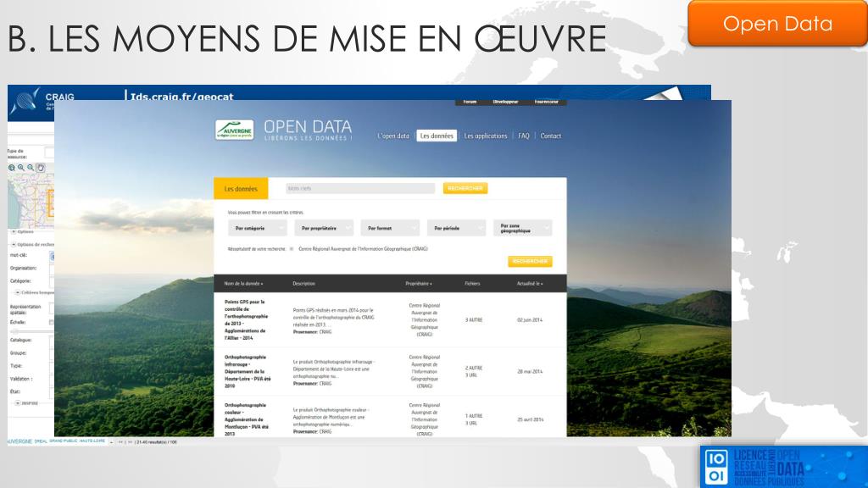868x488 pixels.
Task: Click the Open Data orange button
Action: (x=777, y=23)
